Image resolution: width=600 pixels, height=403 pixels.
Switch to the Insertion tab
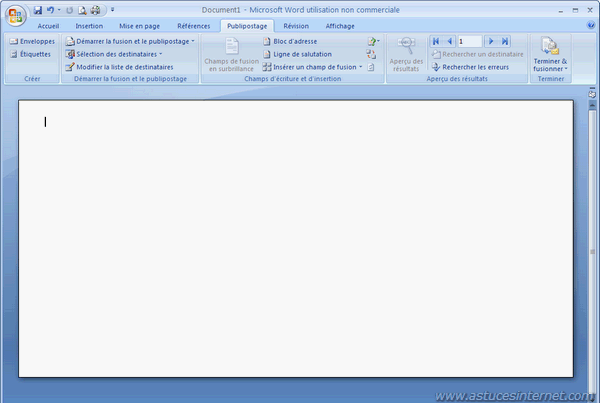click(x=89, y=26)
